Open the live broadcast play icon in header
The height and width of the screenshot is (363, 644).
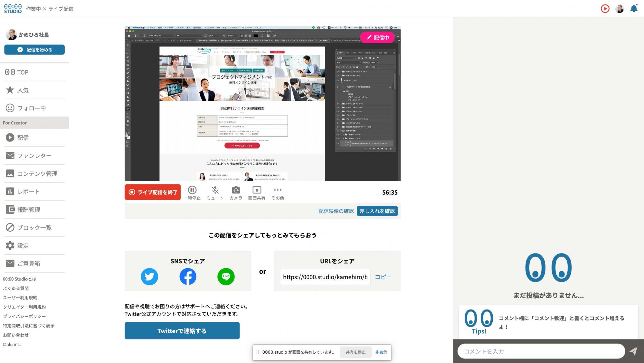click(x=605, y=9)
